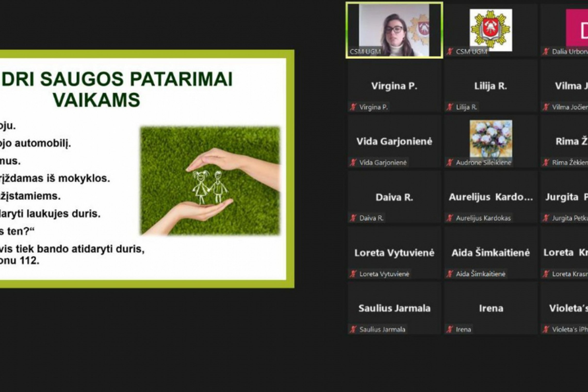Click muted mic icon beside Irena
The image size is (588, 392).
pyautogui.click(x=450, y=329)
